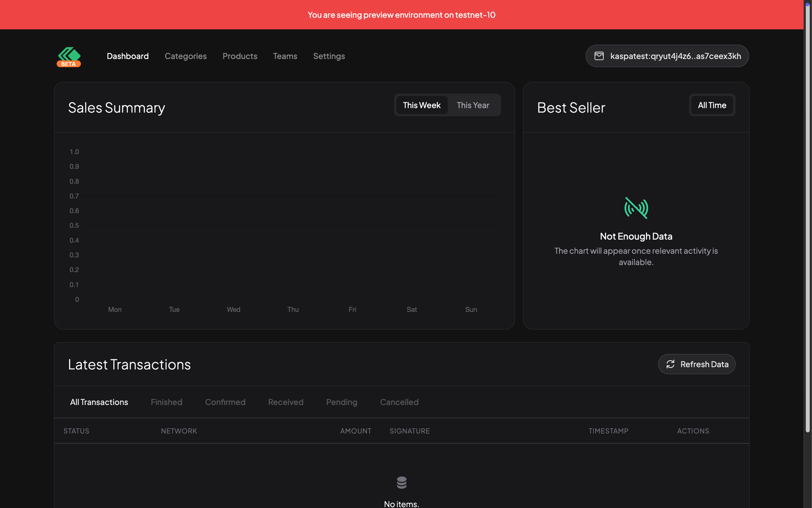Show Confirmed transactions tab

coord(225,402)
